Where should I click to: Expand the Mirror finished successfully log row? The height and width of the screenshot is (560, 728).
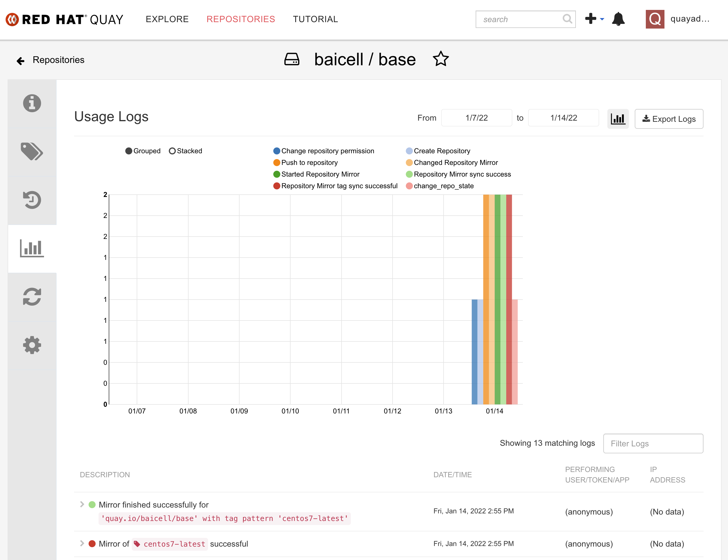tap(82, 504)
